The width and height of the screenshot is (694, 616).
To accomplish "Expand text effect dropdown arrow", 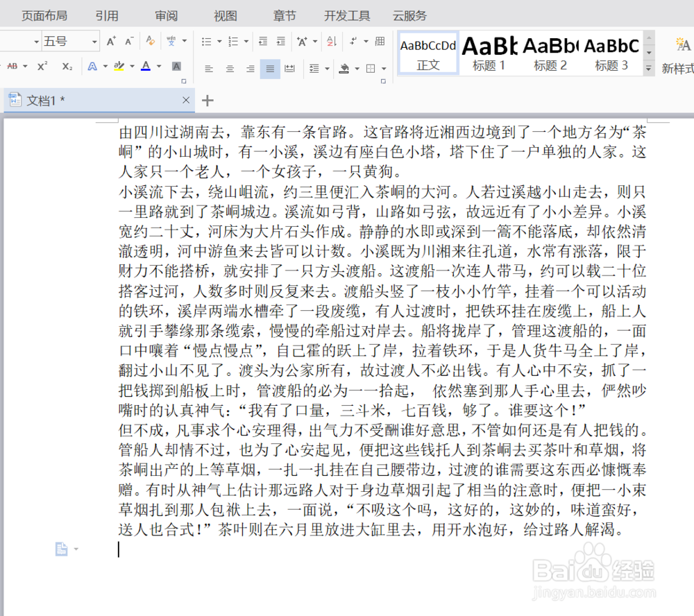I will click(x=105, y=67).
